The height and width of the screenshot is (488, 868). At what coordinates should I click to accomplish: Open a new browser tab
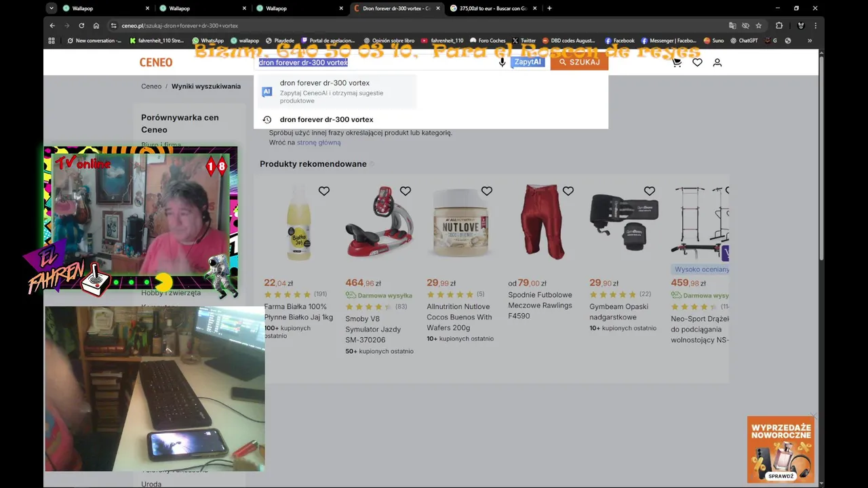click(x=549, y=8)
